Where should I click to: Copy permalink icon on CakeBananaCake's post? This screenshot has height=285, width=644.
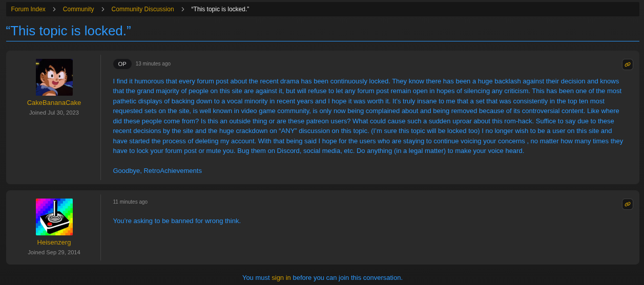pyautogui.click(x=628, y=64)
